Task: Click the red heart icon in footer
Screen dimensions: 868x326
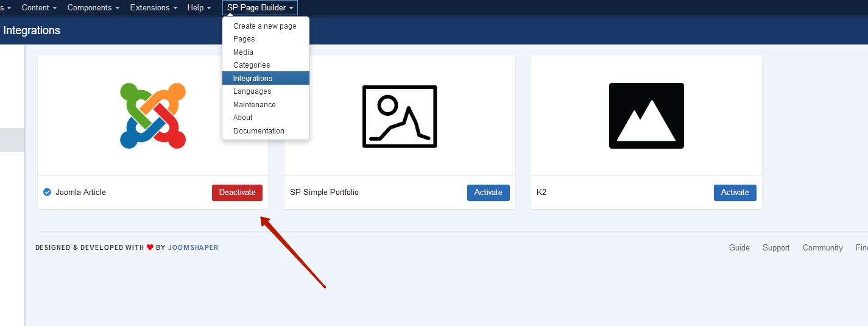Action: tap(150, 248)
